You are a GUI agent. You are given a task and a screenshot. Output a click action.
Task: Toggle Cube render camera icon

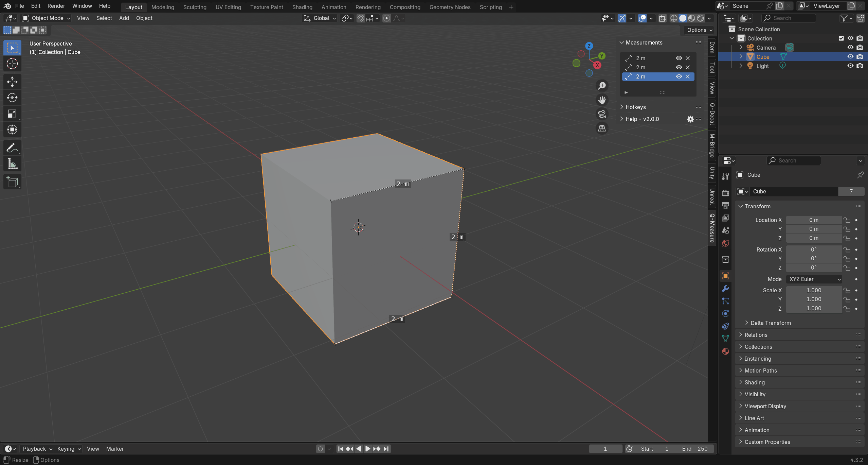(860, 57)
